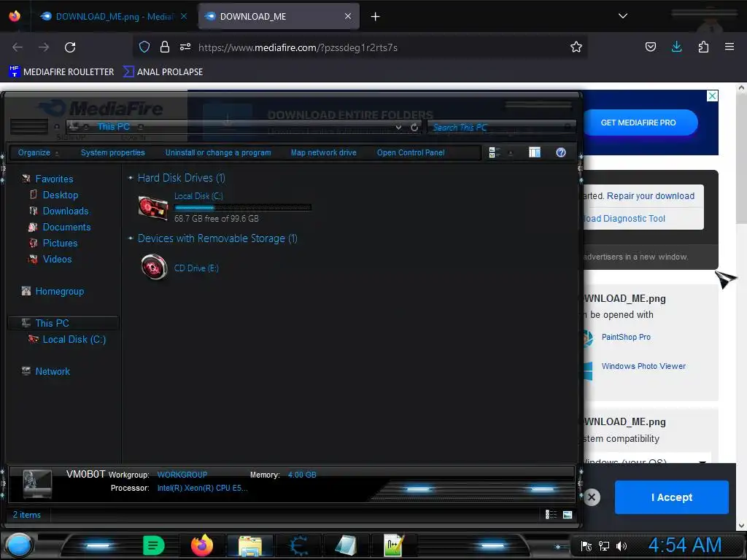Click the Firefox back arrow button
Image resolution: width=747 pixels, height=560 pixels.
(18, 47)
